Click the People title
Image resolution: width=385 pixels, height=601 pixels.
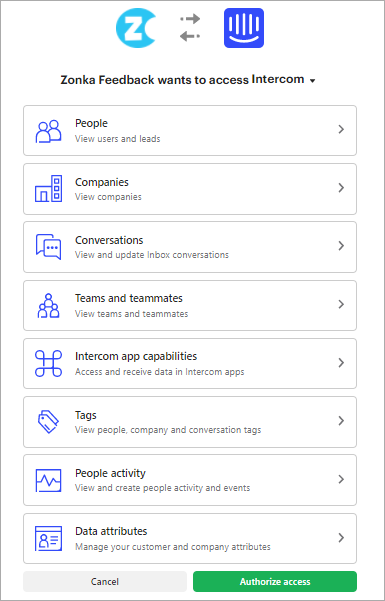pos(91,123)
